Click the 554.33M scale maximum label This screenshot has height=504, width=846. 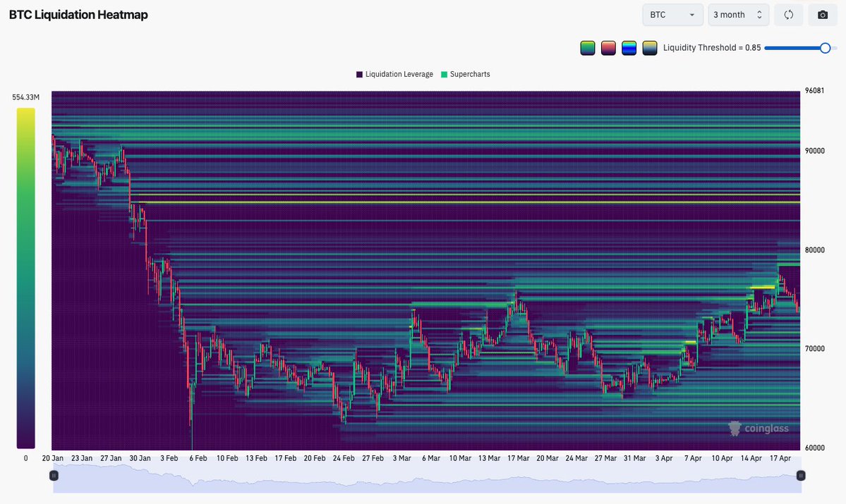tap(26, 97)
